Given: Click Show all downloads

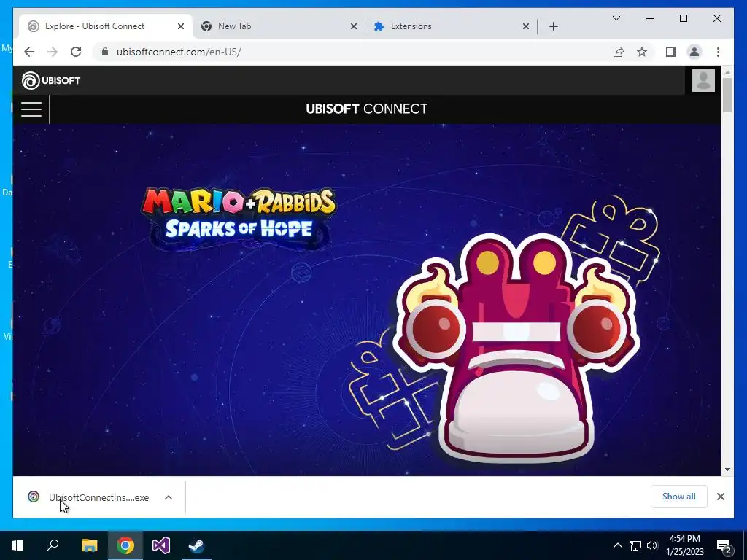Looking at the screenshot, I should (x=679, y=497).
